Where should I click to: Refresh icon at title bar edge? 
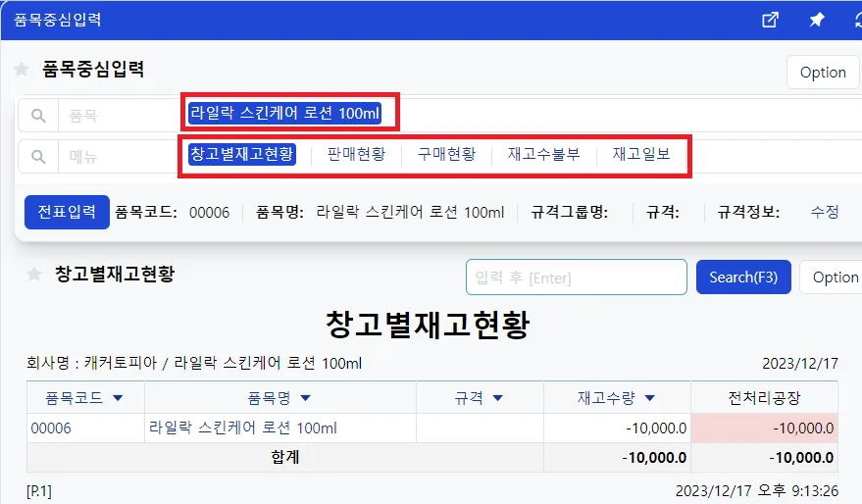click(x=858, y=20)
